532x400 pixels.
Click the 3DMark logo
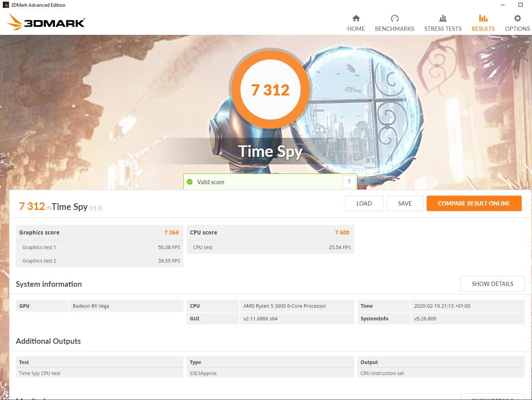(46, 22)
